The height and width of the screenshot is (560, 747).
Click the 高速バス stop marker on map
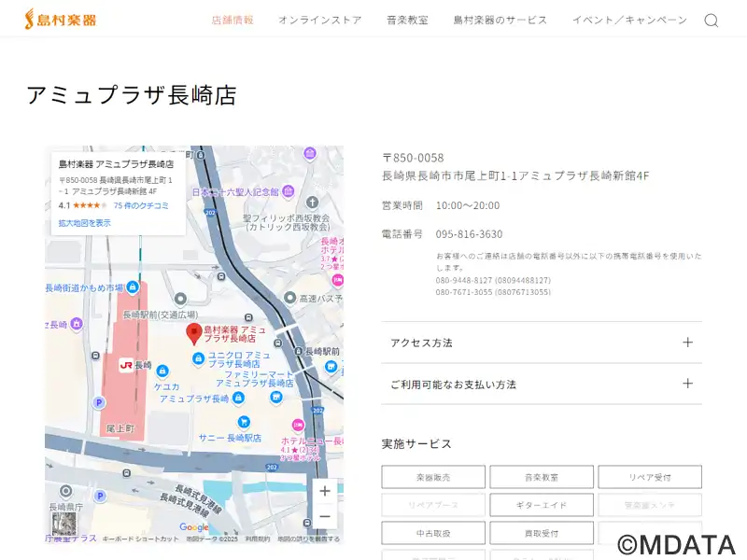point(290,298)
